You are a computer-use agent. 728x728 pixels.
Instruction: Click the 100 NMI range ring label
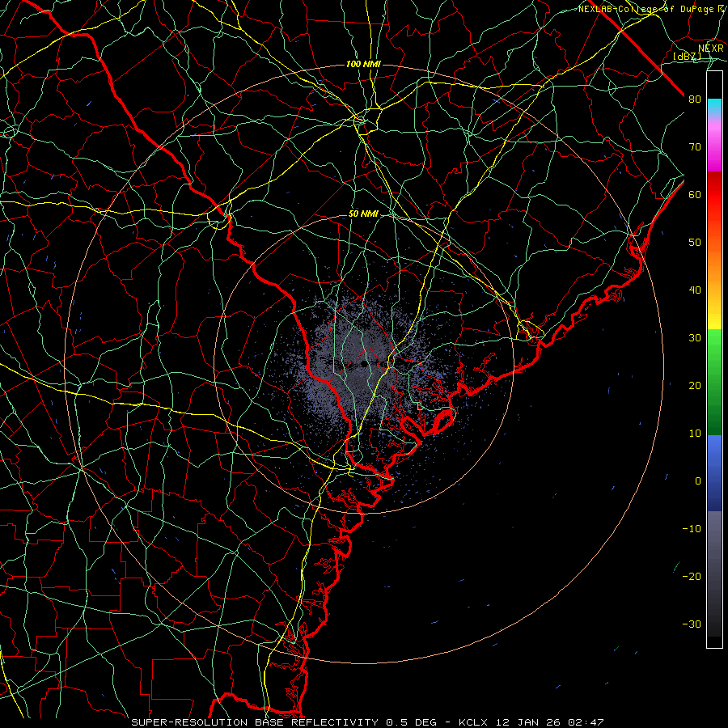tap(363, 64)
